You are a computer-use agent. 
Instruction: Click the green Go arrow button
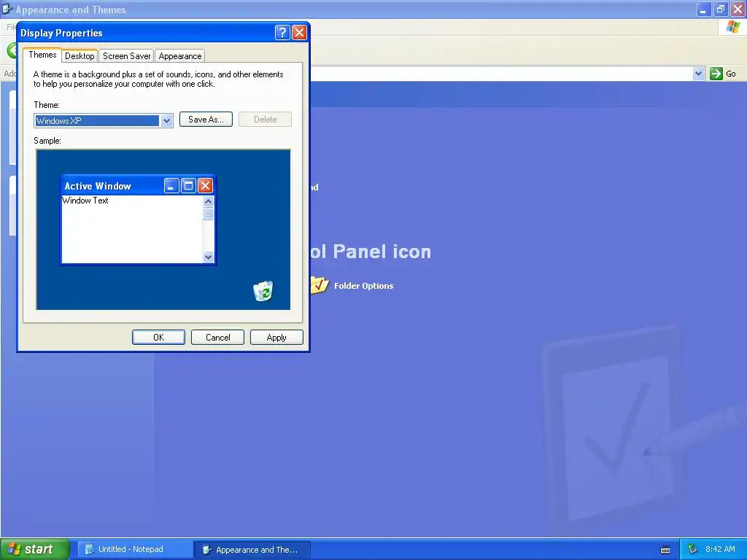716,74
